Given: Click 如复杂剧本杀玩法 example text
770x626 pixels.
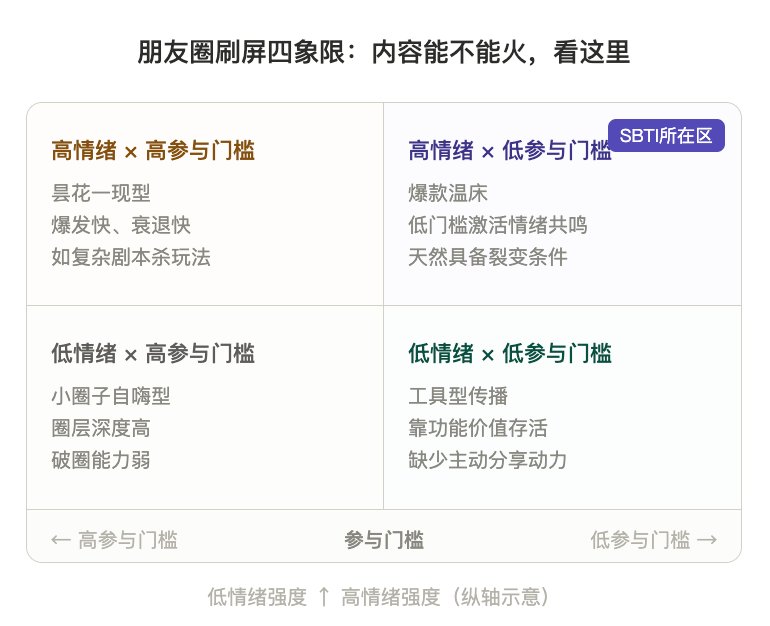Looking at the screenshot, I should coord(131,257).
